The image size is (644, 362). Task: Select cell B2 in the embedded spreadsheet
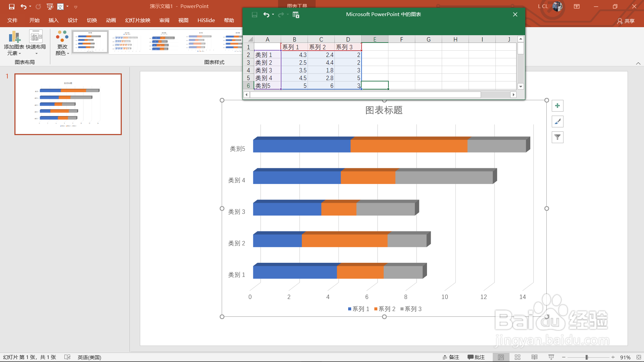pos(294,55)
